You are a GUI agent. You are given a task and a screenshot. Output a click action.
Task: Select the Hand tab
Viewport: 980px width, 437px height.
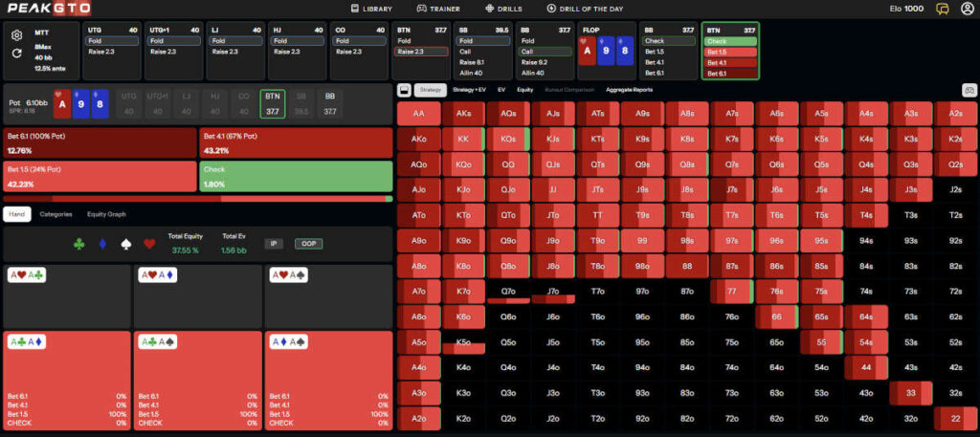(x=17, y=214)
